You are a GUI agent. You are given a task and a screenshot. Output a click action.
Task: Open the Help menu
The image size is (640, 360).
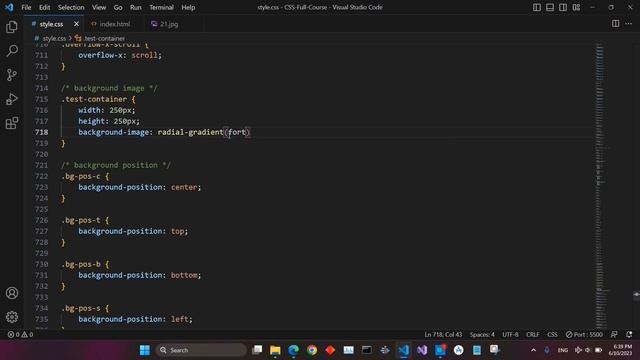click(x=188, y=7)
